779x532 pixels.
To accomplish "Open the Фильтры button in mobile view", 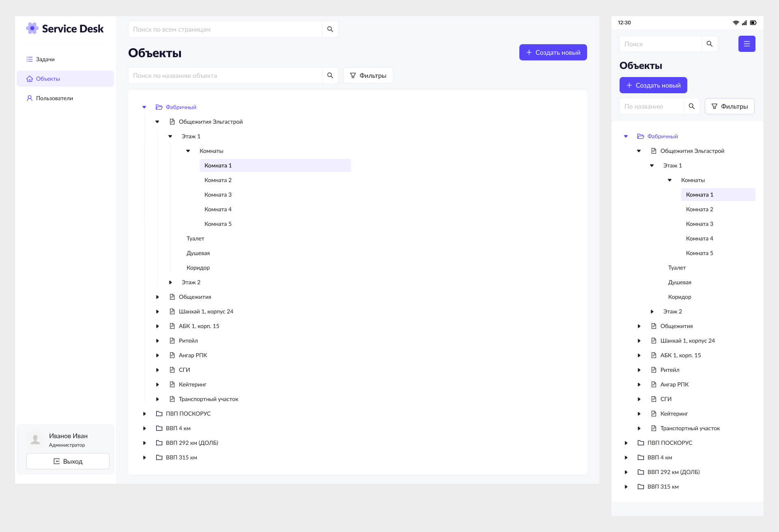I will [x=729, y=106].
